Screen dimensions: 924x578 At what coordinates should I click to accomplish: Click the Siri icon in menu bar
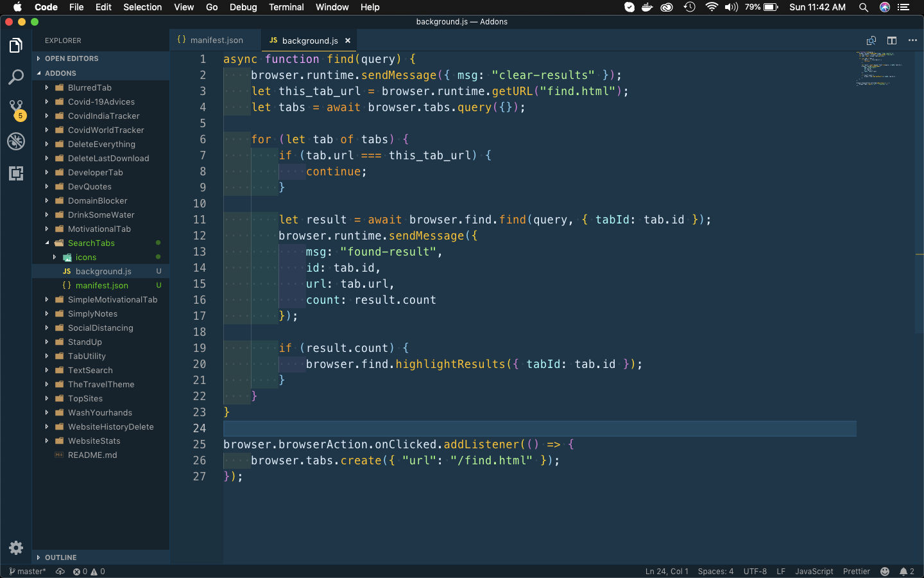pyautogui.click(x=885, y=7)
